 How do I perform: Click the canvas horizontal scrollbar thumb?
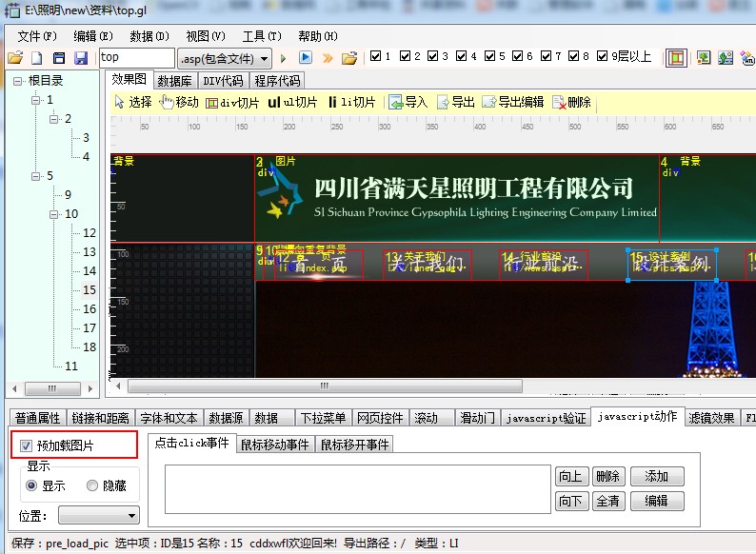click(325, 386)
